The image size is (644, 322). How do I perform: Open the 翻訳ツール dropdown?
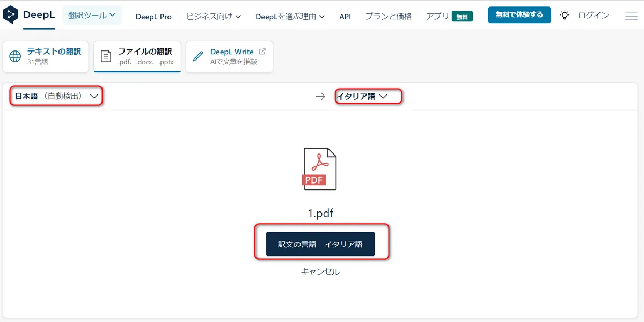(x=92, y=16)
